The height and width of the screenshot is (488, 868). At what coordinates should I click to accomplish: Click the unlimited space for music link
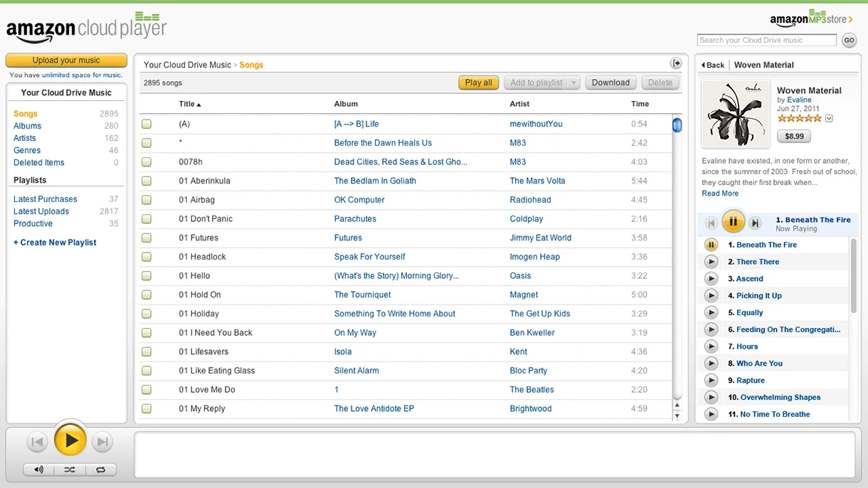pos(82,75)
